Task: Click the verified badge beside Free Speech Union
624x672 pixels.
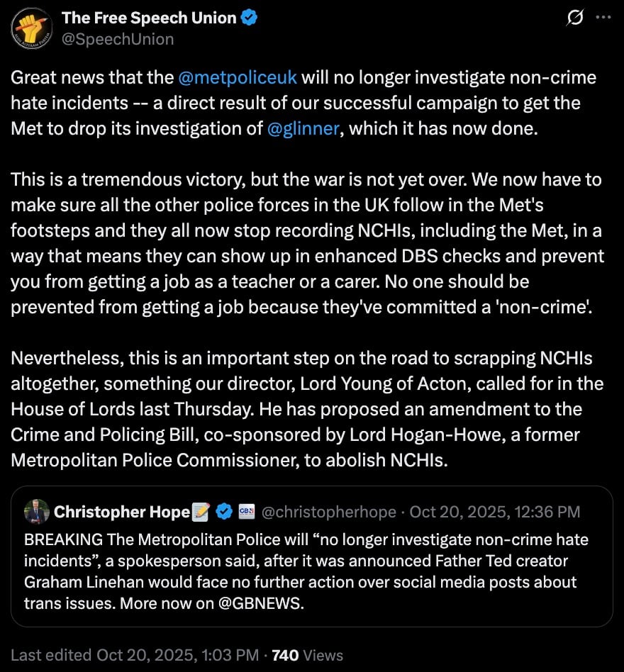Action: [249, 18]
